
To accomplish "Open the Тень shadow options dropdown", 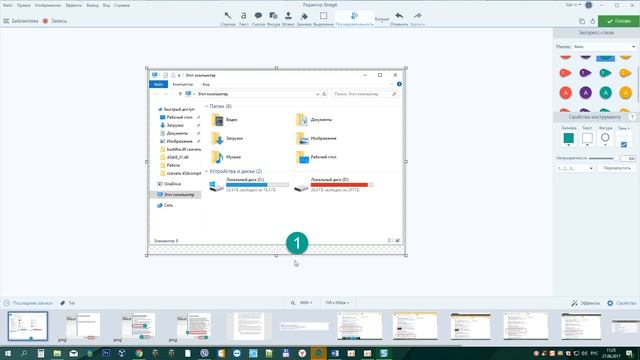I will tap(623, 128).
